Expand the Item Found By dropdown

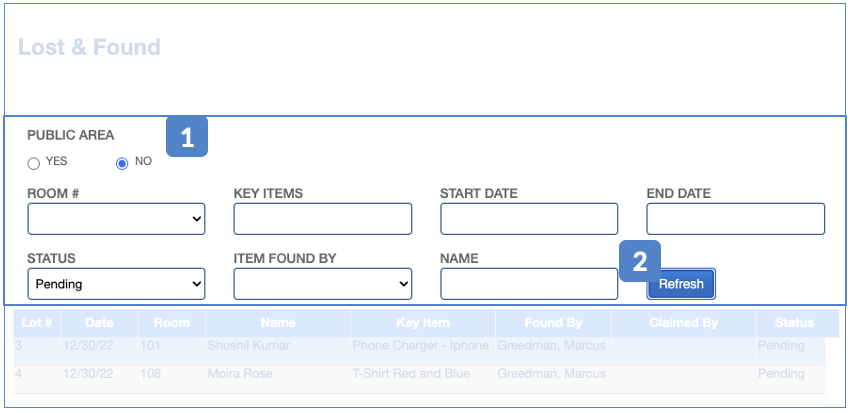322,284
